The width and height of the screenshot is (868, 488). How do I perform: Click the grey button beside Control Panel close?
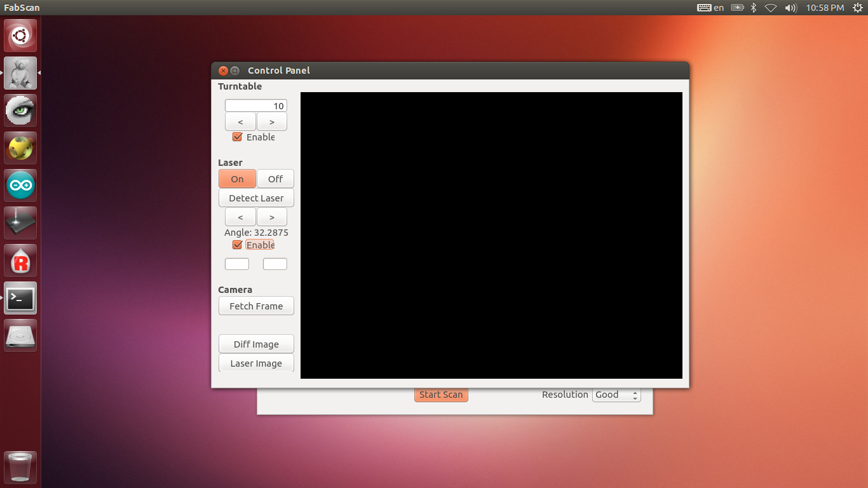click(x=234, y=71)
